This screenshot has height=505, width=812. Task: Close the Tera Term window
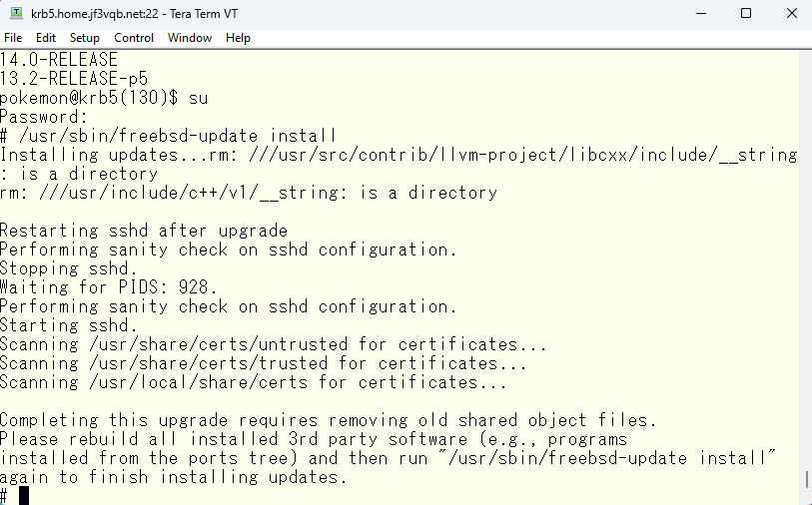coord(791,13)
